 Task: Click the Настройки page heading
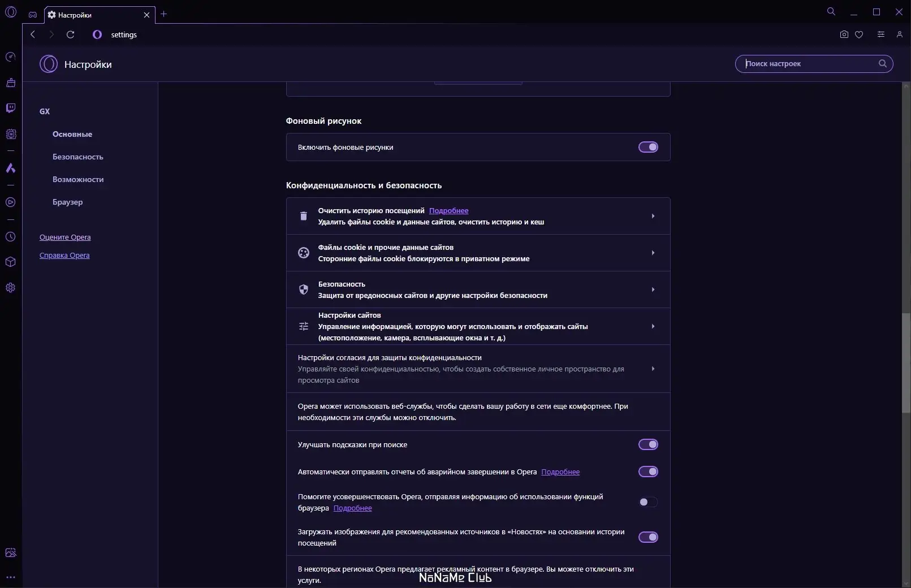coord(88,64)
